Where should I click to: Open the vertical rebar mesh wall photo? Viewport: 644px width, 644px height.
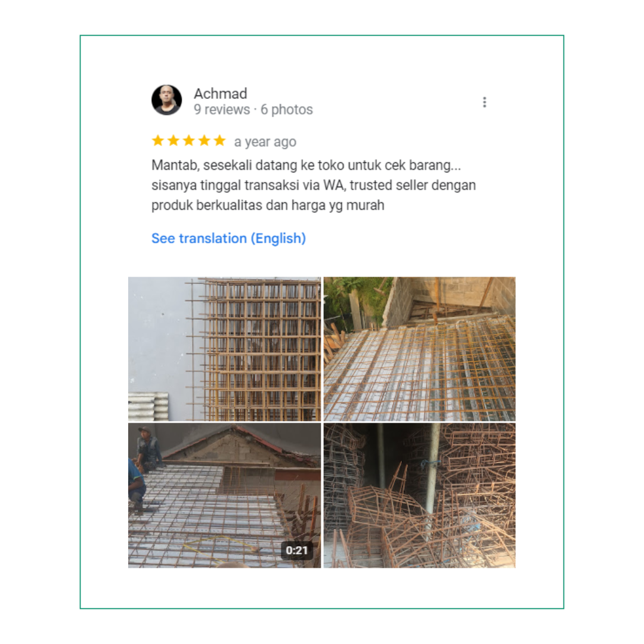(x=224, y=349)
